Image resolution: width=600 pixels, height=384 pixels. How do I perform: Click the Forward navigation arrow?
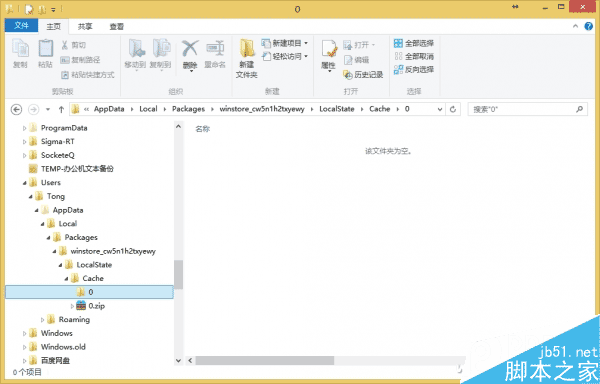pyautogui.click(x=34, y=109)
